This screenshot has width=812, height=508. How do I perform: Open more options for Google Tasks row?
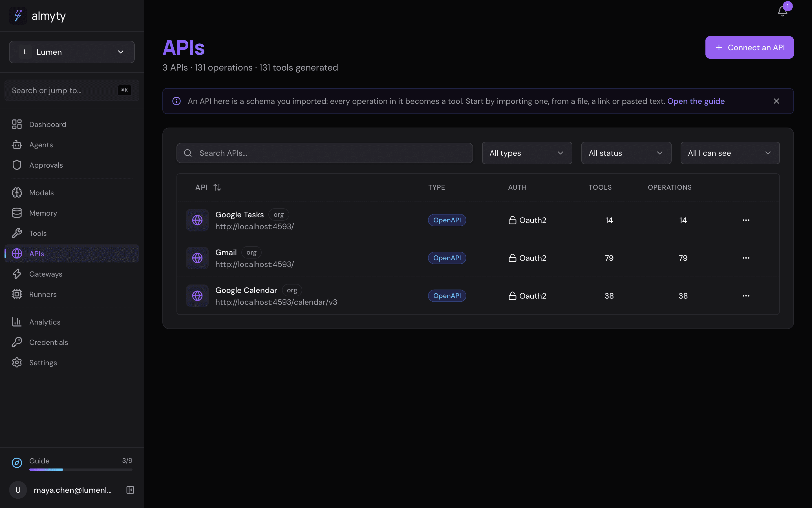746,220
